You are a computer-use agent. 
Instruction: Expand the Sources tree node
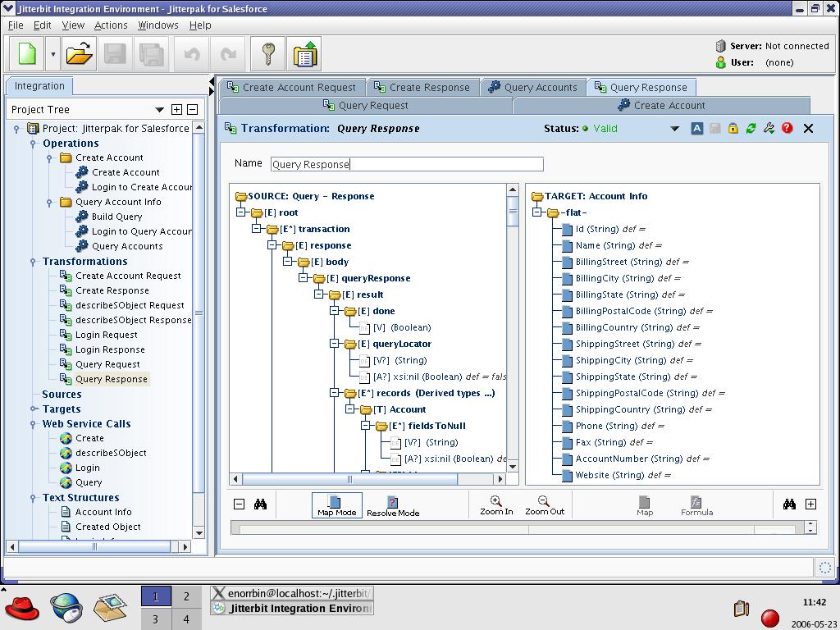click(x=34, y=394)
